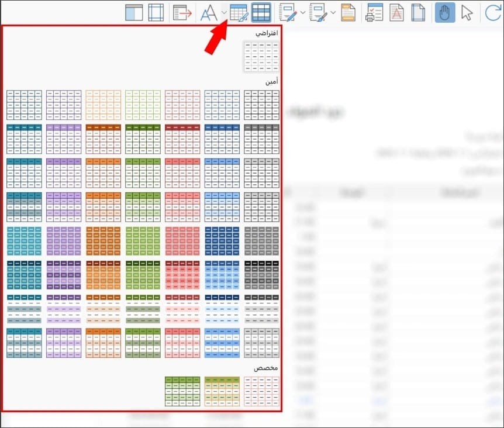This screenshot has height=428, width=504.
Task: Select the arrow pointer tool
Action: [x=467, y=13]
